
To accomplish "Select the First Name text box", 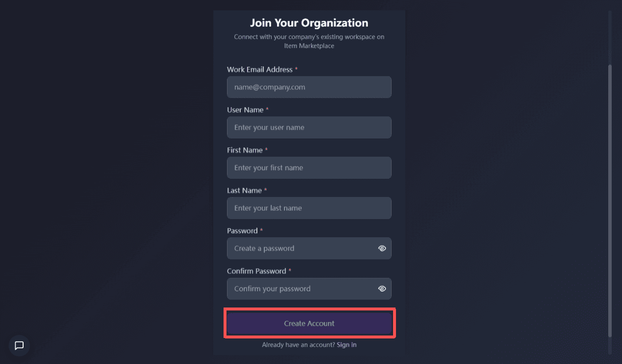I will pyautogui.click(x=309, y=168).
